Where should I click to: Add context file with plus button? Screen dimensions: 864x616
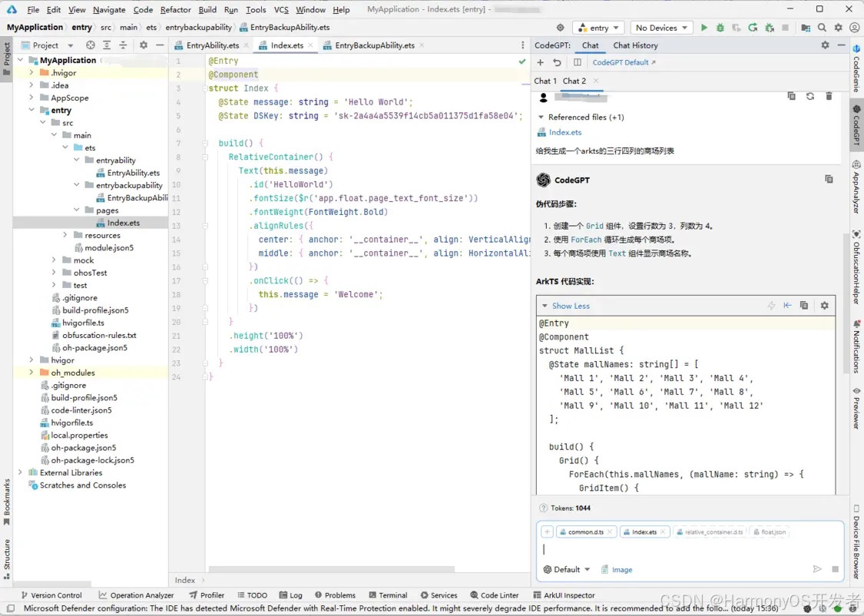[547, 532]
